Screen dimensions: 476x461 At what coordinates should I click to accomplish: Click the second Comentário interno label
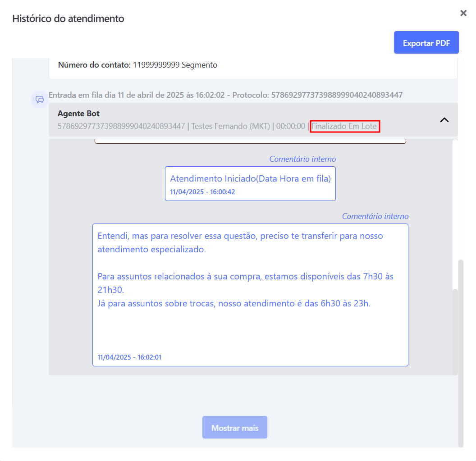pos(375,216)
